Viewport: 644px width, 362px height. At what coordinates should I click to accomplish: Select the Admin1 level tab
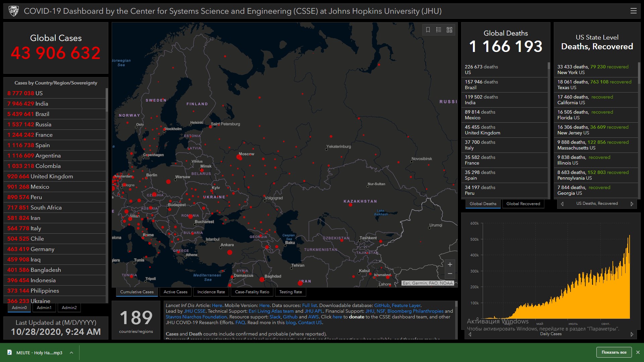tap(44, 308)
